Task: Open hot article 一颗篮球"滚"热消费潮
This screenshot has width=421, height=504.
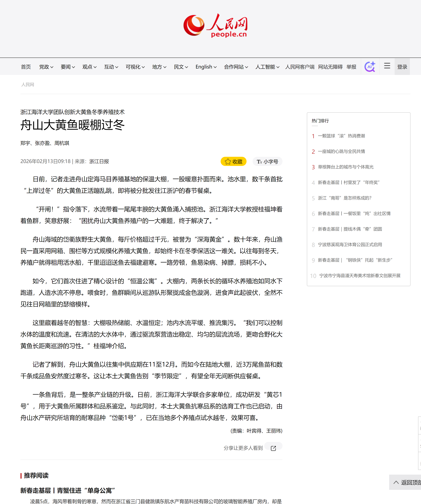Action: click(341, 136)
